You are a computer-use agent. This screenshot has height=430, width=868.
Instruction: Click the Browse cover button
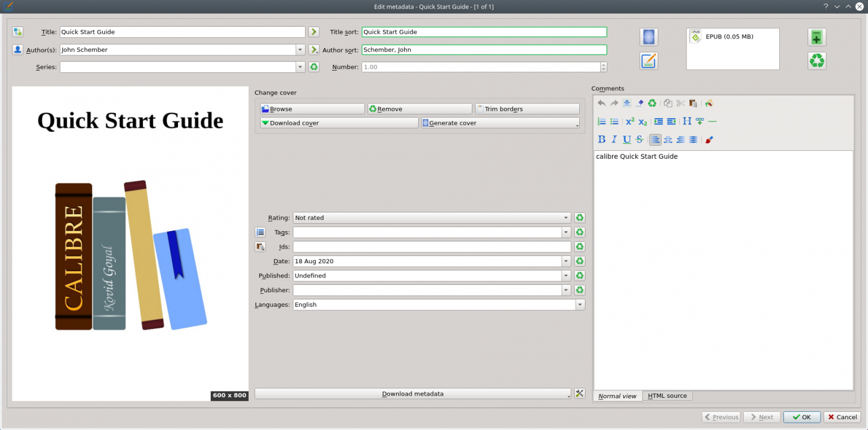[x=313, y=108]
